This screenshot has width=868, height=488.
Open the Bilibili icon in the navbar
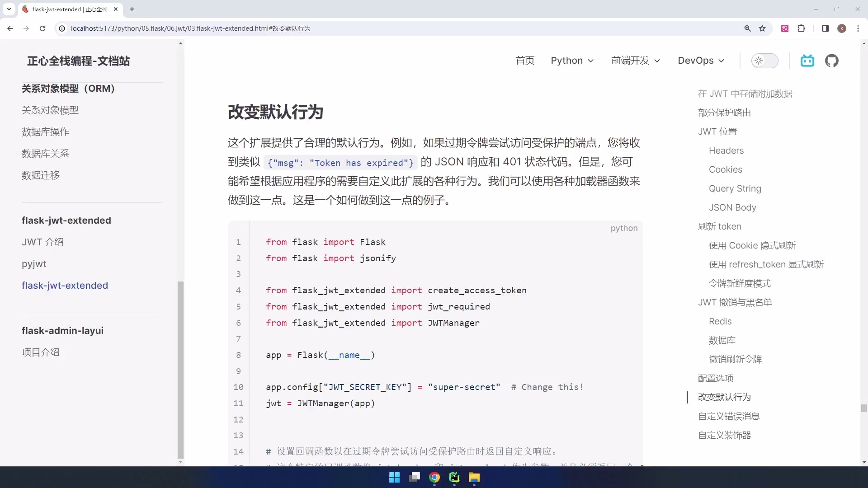tap(807, 61)
